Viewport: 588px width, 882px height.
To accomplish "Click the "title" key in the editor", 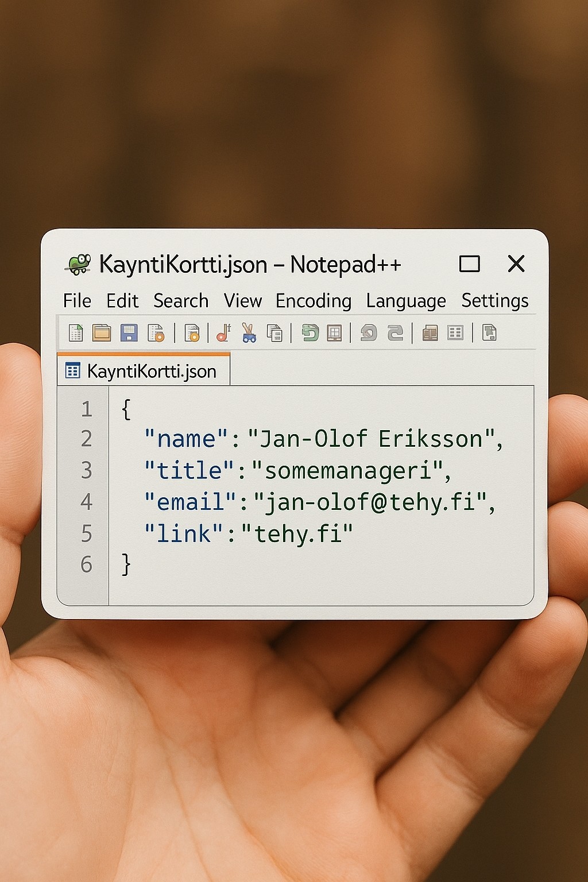I will pos(190,470).
